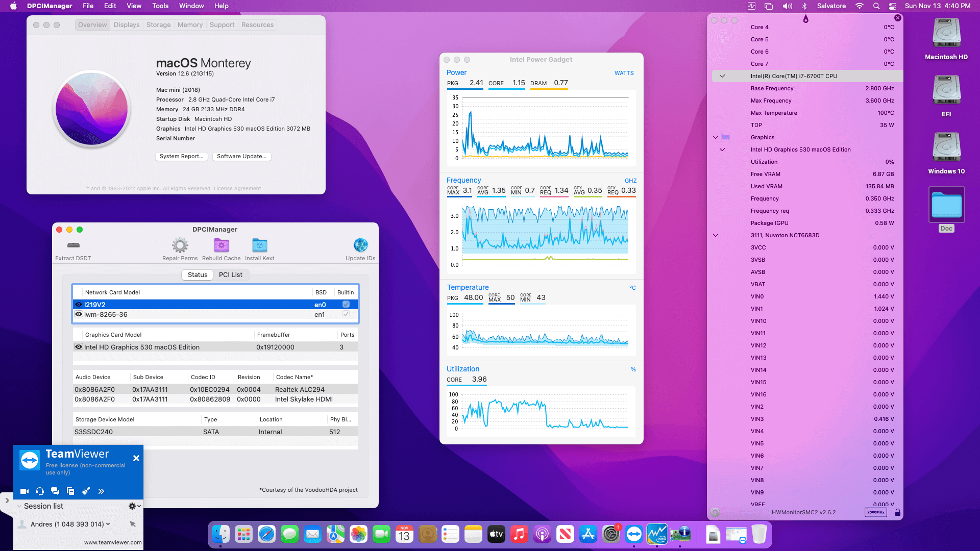Toggle Builtin checkbox for iwm-8265-36
This screenshot has width=980, height=551.
pyautogui.click(x=346, y=314)
